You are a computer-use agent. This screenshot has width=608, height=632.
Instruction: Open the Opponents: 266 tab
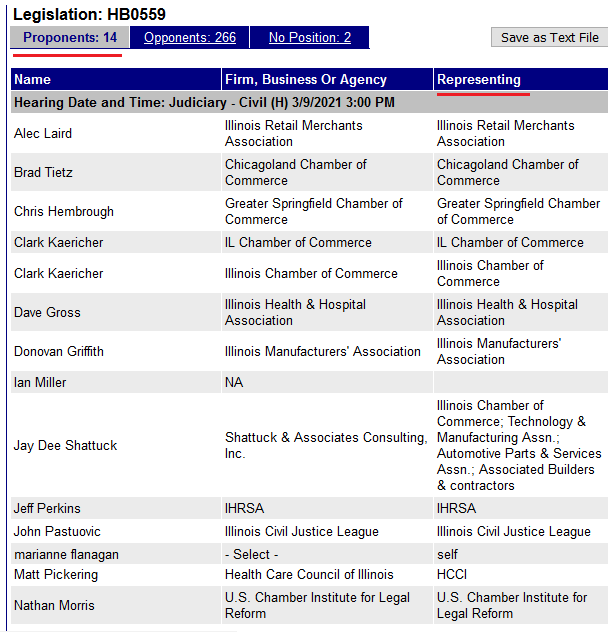(190, 37)
